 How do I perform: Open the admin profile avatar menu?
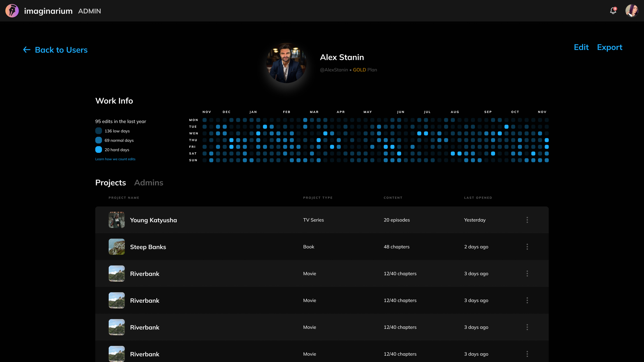(632, 11)
